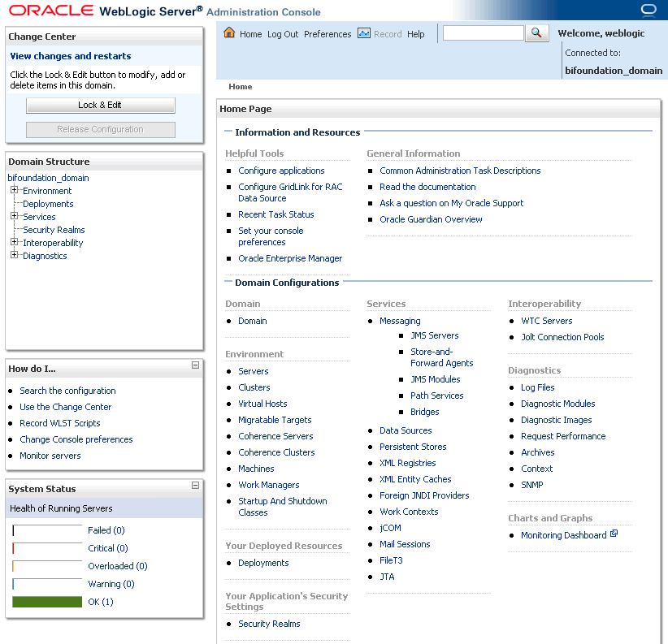Open Monitor servers help topic
This screenshot has height=644, width=668.
click(50, 456)
